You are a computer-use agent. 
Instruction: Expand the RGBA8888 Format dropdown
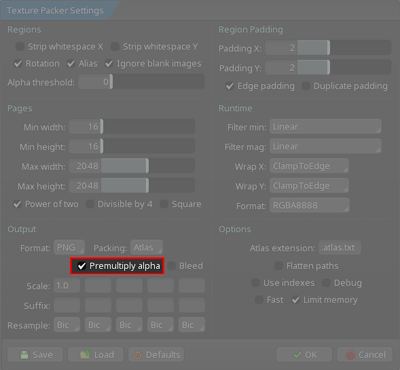(310, 205)
